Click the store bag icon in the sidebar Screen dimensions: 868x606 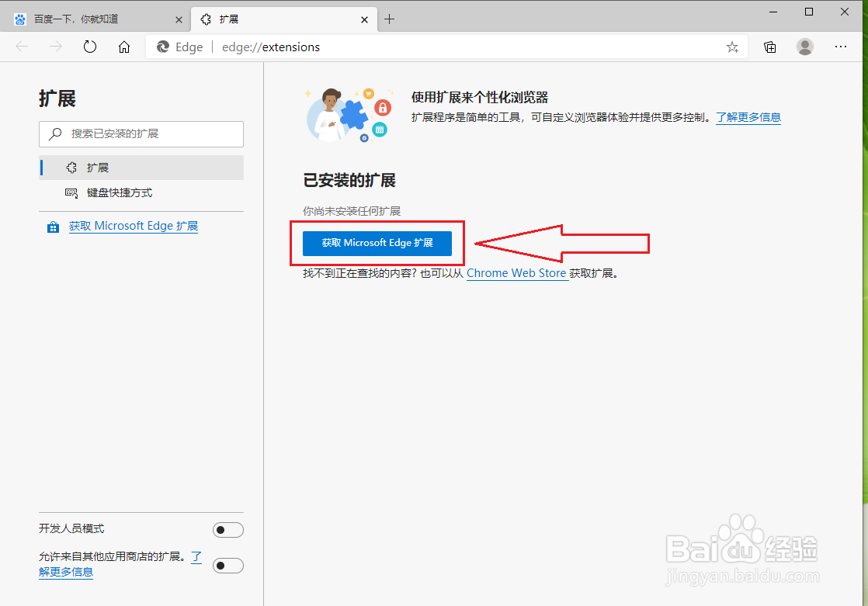click(x=53, y=227)
